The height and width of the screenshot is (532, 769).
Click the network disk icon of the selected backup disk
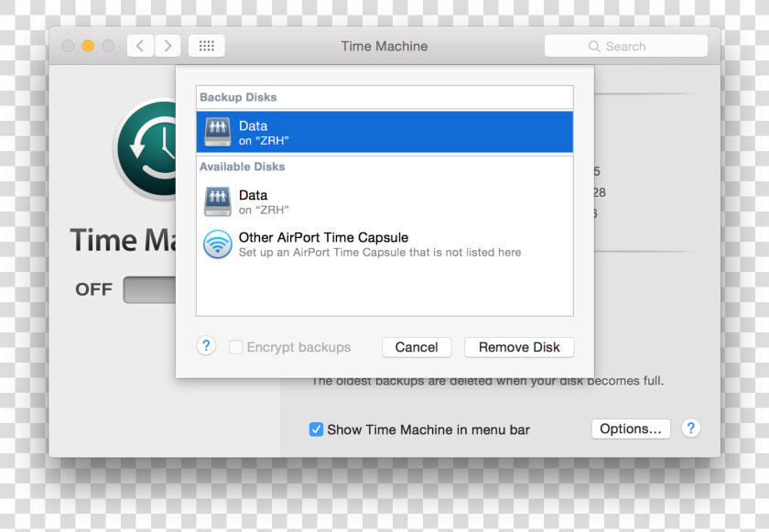(217, 132)
